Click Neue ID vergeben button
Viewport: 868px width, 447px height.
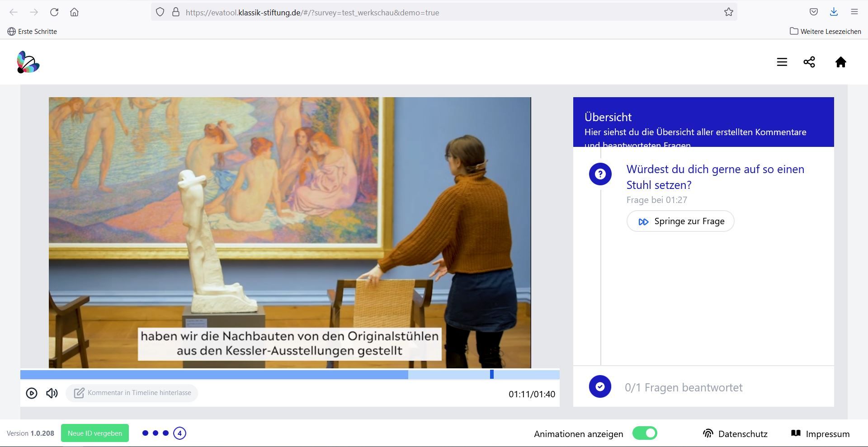pos(95,433)
